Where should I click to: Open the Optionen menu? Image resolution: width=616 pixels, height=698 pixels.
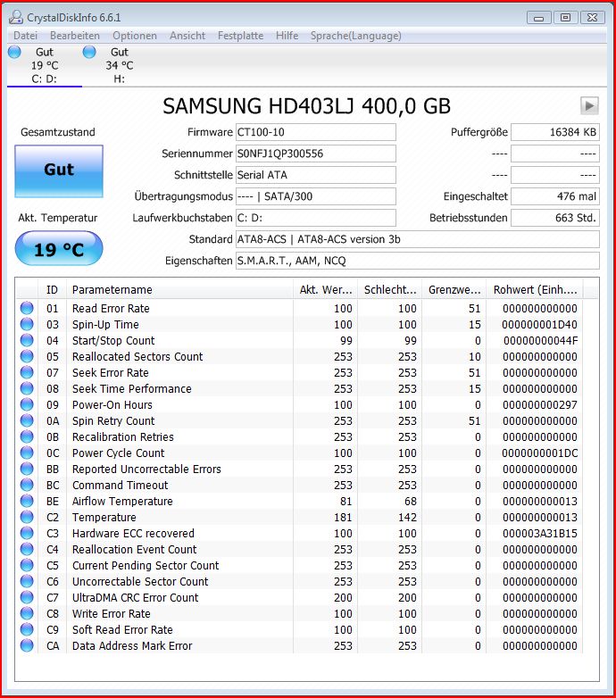(135, 36)
